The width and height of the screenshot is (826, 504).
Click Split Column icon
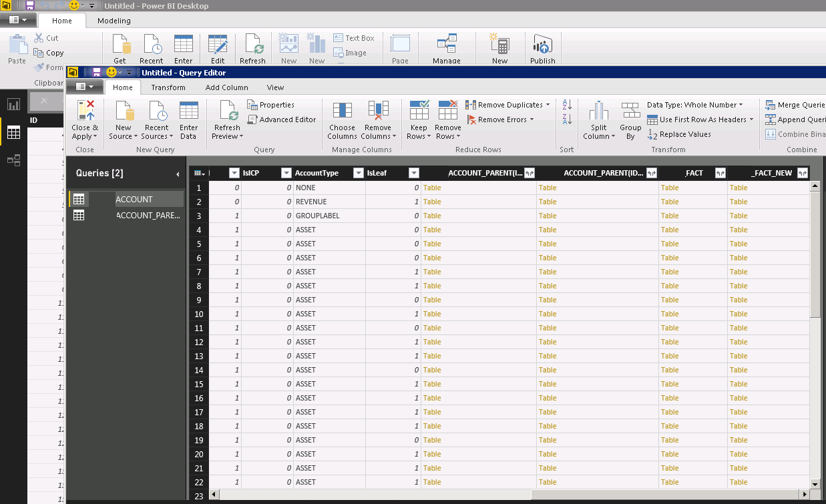[x=599, y=110]
